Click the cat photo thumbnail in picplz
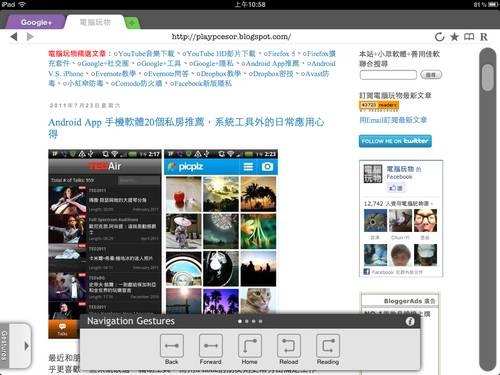This screenshot has height=375, width=500. (x=258, y=301)
